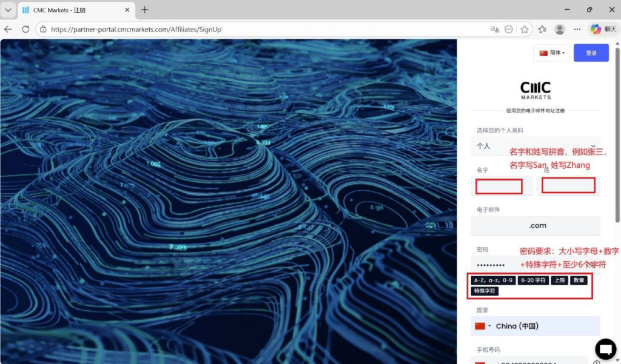Open browser settings ellipsis menu

tap(577, 29)
